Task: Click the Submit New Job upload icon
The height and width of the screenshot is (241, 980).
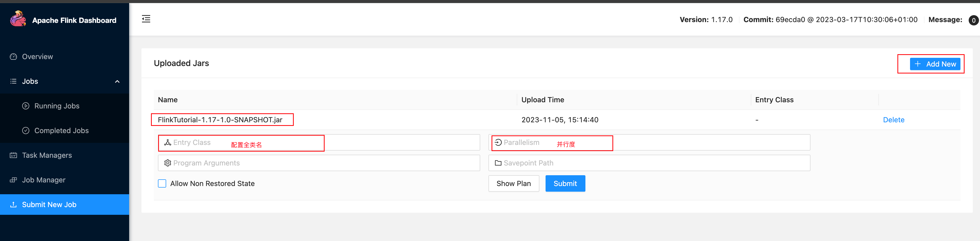Action: (14, 205)
